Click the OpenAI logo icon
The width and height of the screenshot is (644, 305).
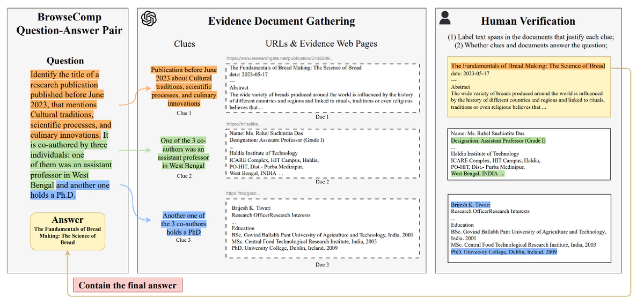pos(149,19)
